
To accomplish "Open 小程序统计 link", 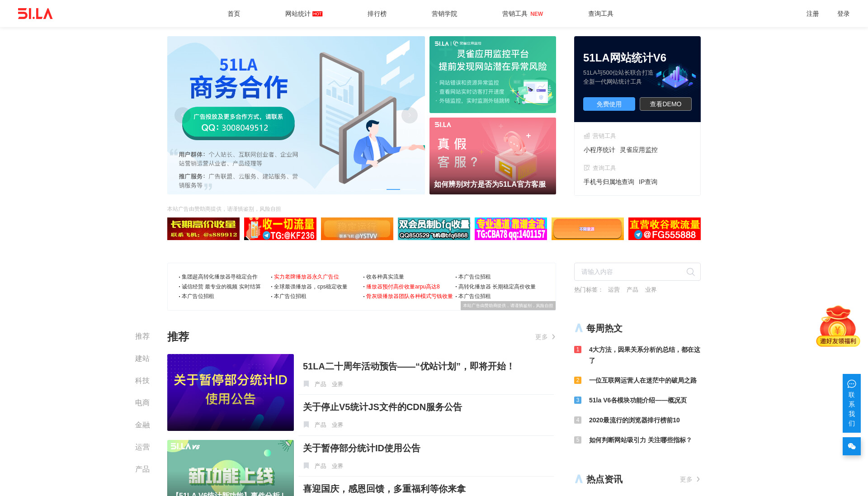I will coord(599,150).
